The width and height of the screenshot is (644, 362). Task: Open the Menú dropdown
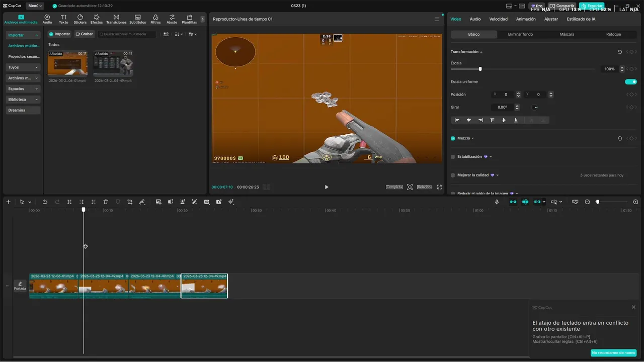35,6
